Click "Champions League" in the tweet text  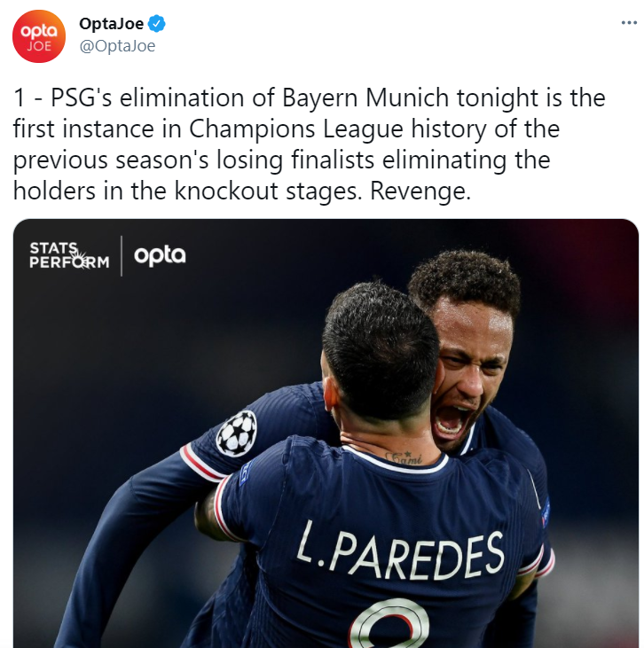(x=295, y=129)
